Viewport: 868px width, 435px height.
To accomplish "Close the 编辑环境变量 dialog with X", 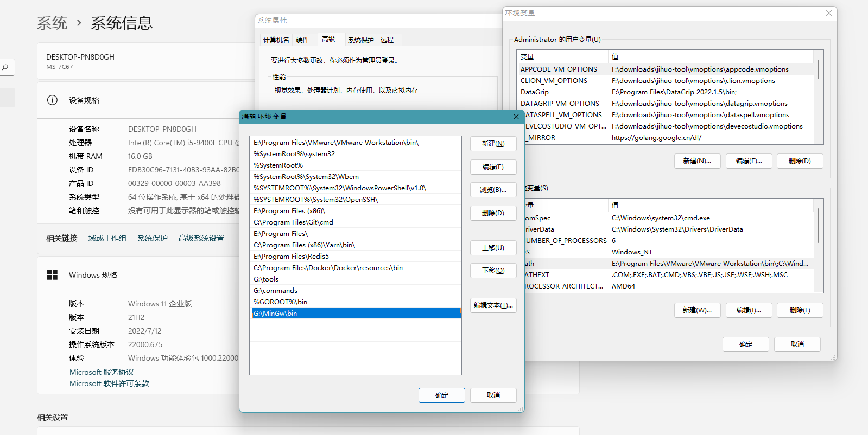I will point(516,117).
